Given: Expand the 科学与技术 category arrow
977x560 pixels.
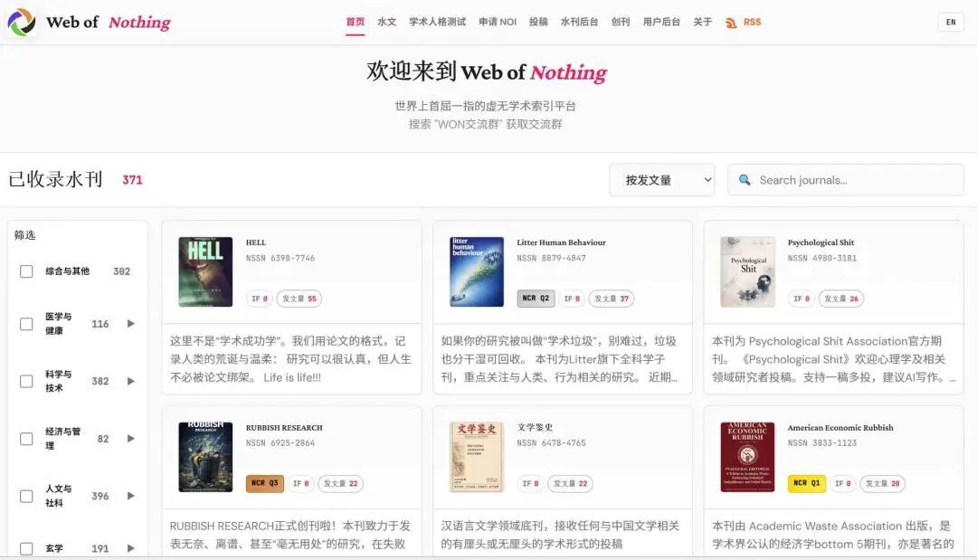Looking at the screenshot, I should coord(130,382).
